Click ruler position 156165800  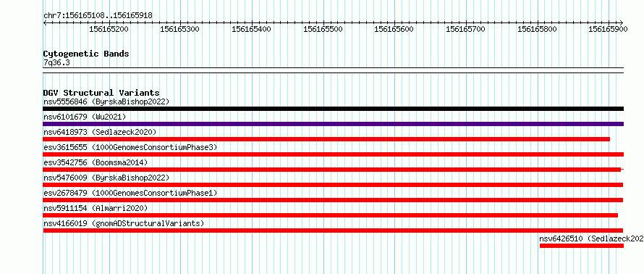point(537,29)
